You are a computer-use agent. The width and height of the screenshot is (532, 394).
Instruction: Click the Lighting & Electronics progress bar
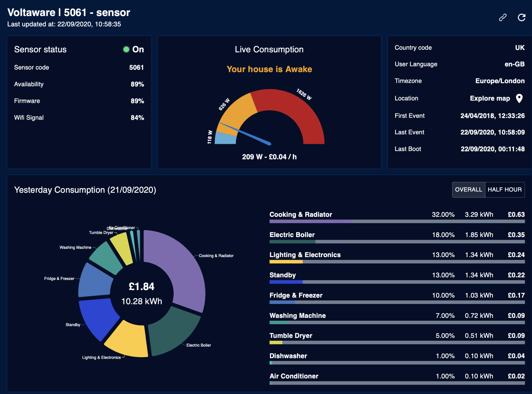coord(397,262)
